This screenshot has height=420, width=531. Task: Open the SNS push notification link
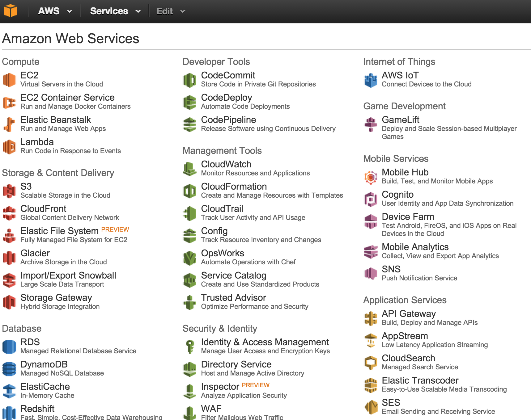tap(391, 269)
